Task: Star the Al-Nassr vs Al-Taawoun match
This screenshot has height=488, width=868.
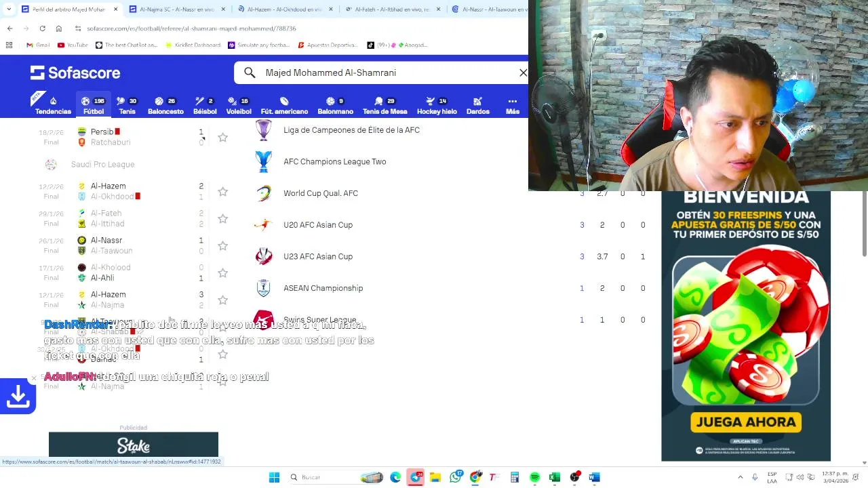Action: click(222, 246)
